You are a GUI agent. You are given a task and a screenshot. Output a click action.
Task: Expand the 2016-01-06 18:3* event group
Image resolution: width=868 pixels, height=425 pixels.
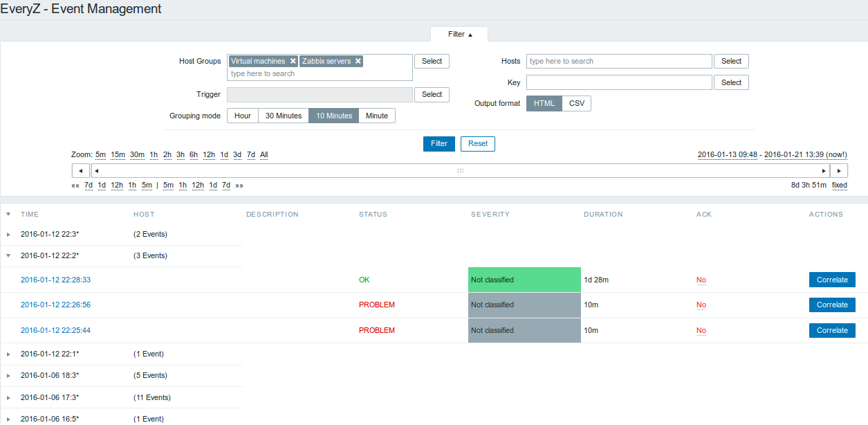tap(8, 376)
